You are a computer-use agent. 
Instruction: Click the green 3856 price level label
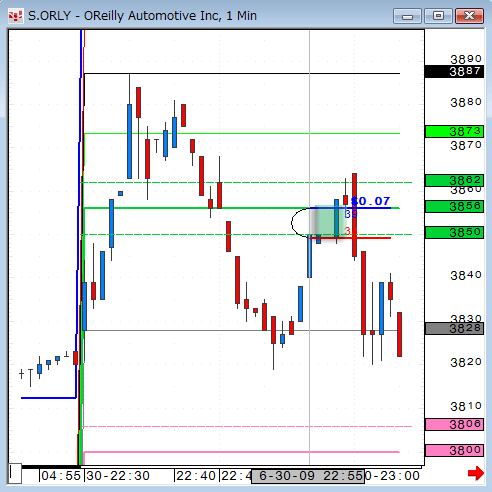click(x=454, y=206)
